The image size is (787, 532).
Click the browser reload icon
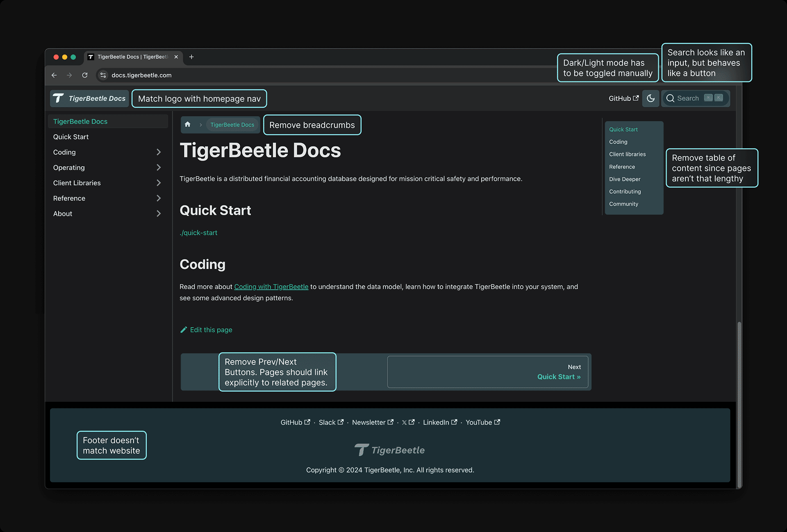coord(85,75)
